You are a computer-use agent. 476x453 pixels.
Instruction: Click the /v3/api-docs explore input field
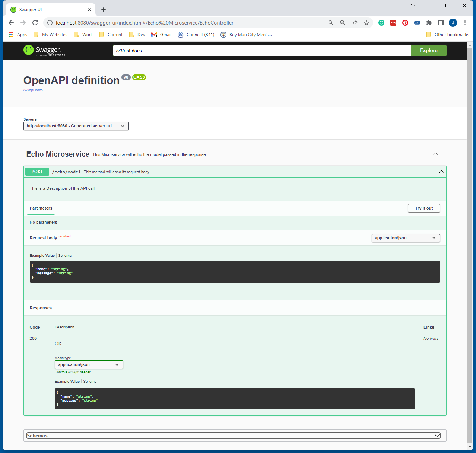pyautogui.click(x=261, y=51)
